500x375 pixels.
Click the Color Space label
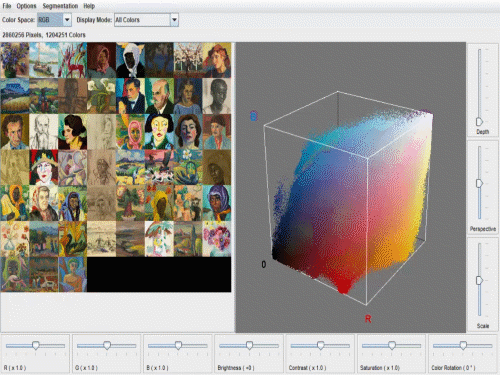18,20
